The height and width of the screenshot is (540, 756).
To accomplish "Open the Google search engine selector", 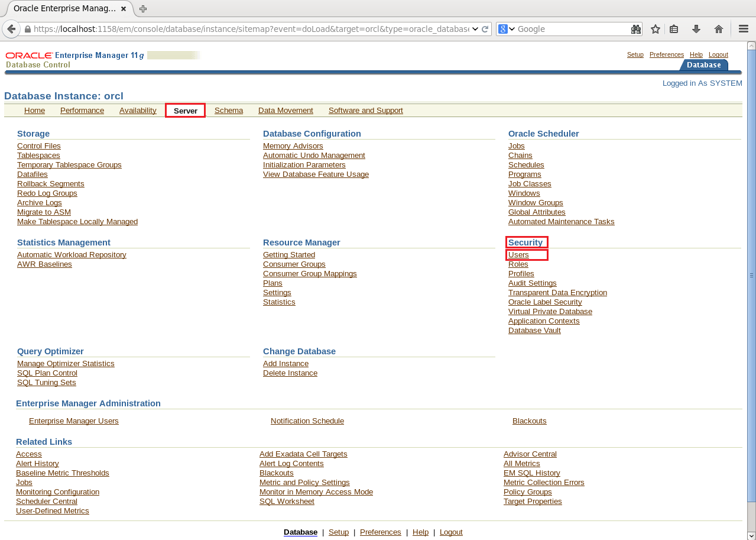I will click(x=507, y=29).
